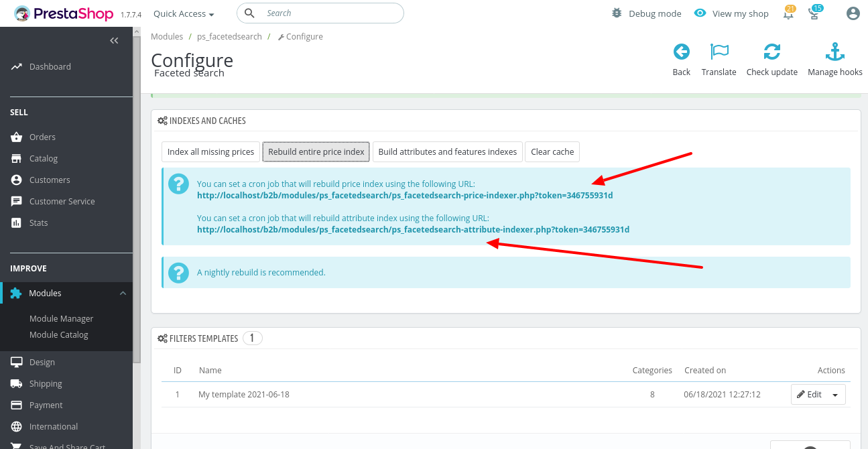
Task: Click the Translate flag toolbar button
Action: [719, 60]
